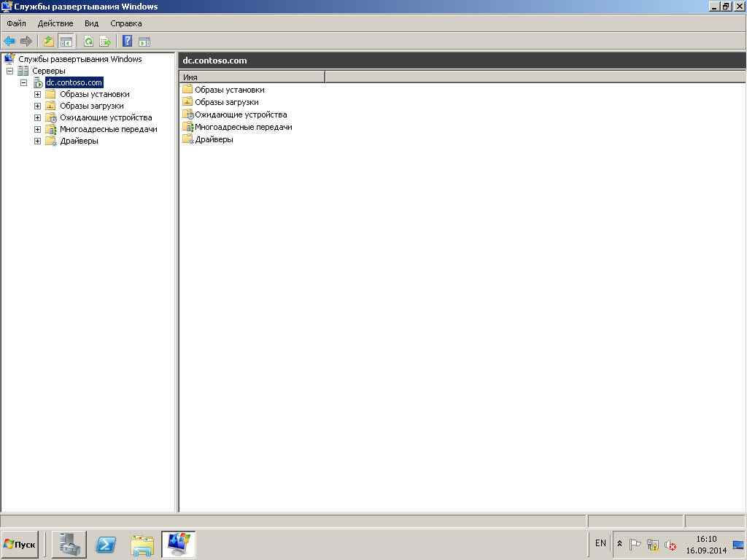Show hidden tray icons arrow

(x=619, y=543)
